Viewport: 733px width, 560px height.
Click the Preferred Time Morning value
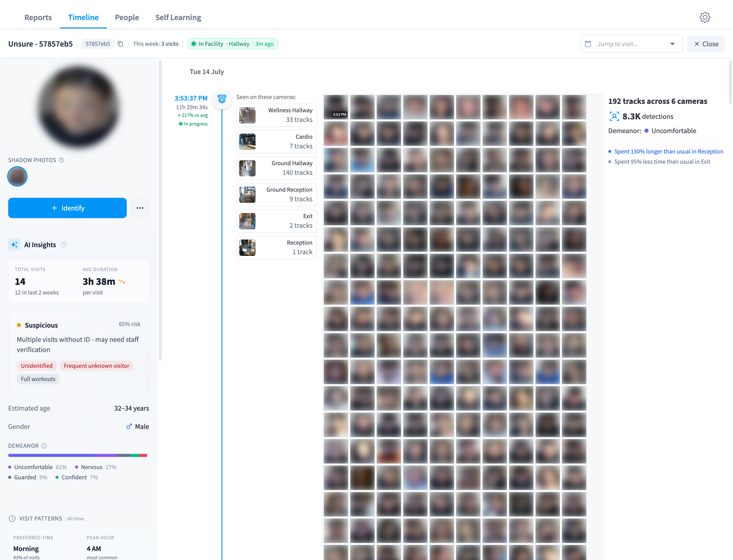coord(26,549)
